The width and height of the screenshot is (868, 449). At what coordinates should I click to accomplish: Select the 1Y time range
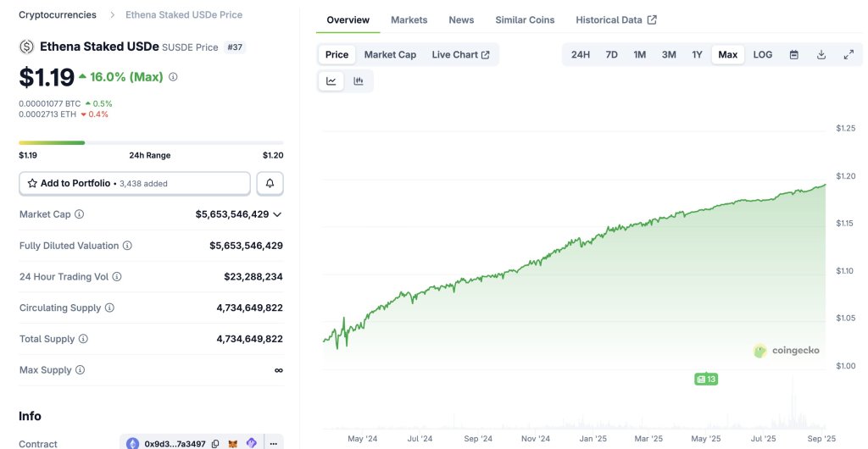697,54
